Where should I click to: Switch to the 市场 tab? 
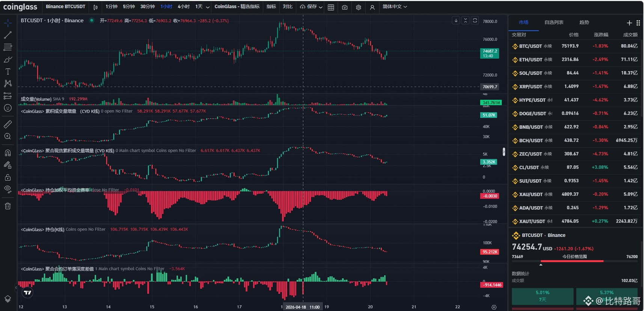tap(523, 23)
